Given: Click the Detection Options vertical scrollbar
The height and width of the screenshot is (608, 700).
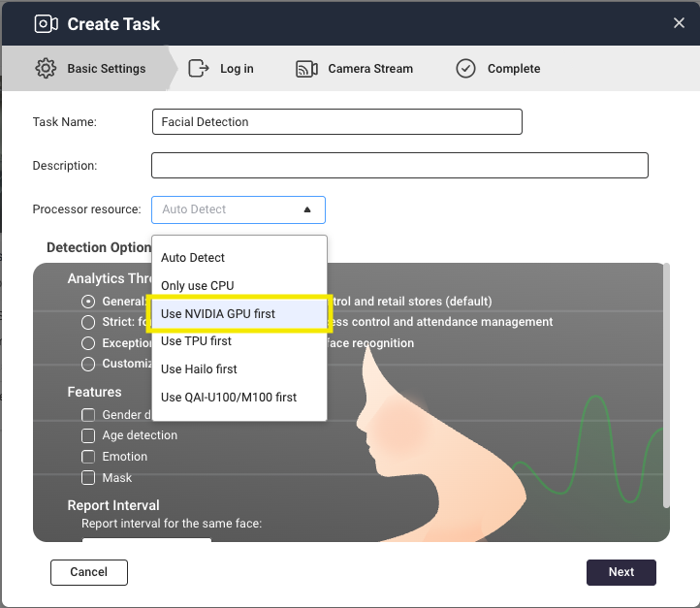Looking at the screenshot, I should (x=665, y=388).
